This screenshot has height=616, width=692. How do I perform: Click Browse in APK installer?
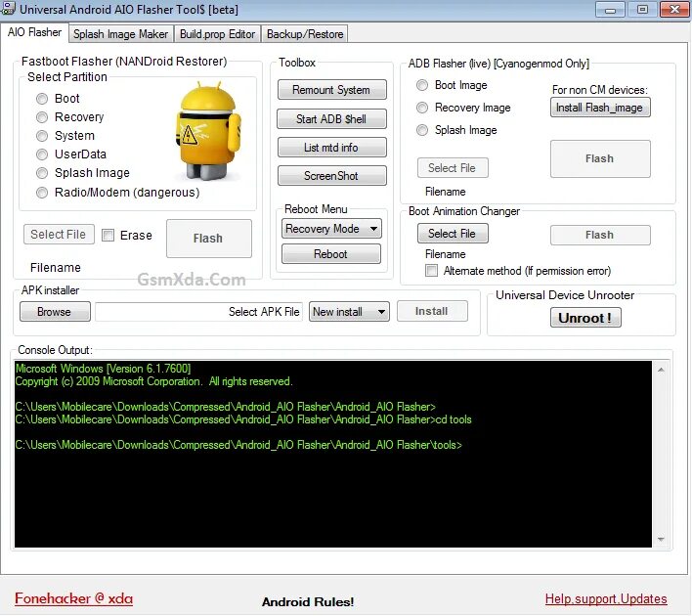click(x=55, y=312)
